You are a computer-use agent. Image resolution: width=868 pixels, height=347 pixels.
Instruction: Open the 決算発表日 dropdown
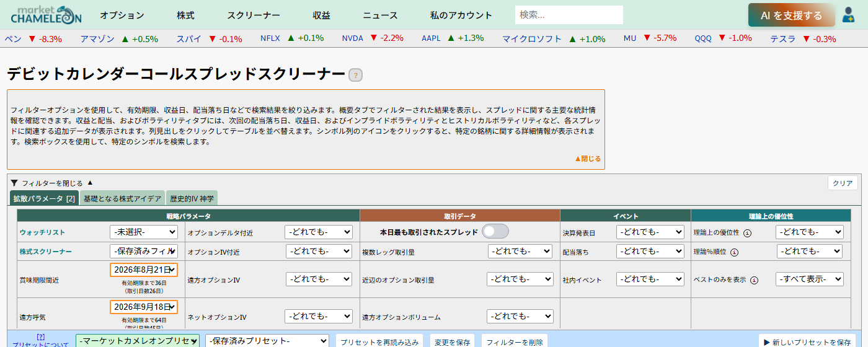tap(649, 232)
